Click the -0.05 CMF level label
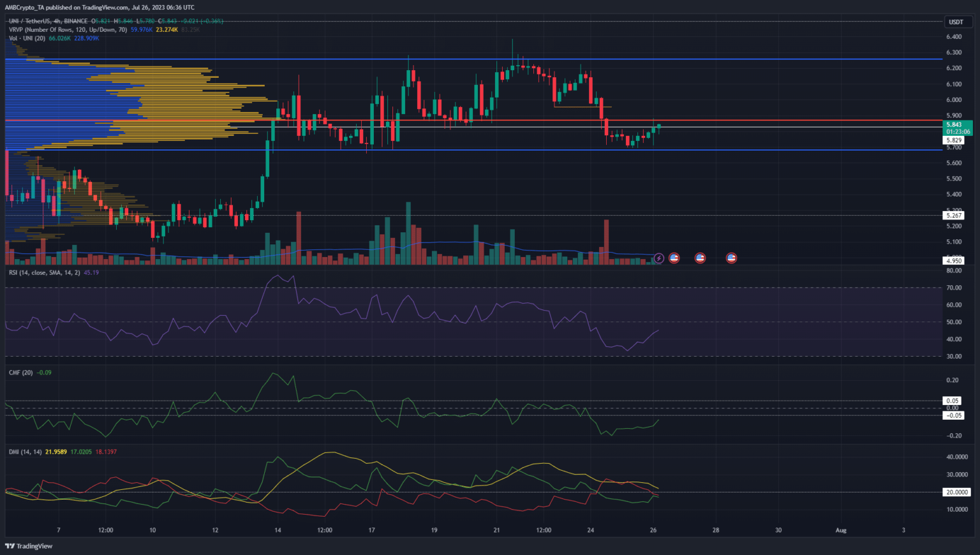This screenshot has height=555, width=980. [954, 416]
